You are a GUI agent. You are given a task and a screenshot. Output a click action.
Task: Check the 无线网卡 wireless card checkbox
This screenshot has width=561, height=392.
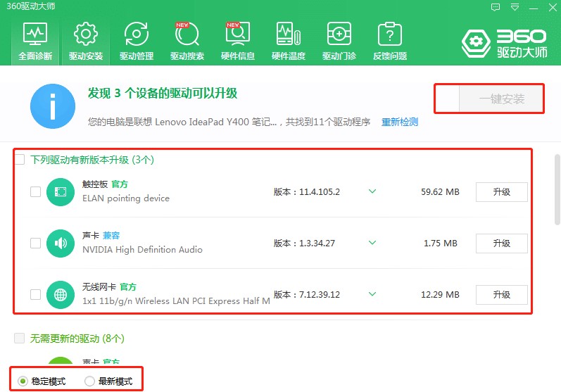35,295
